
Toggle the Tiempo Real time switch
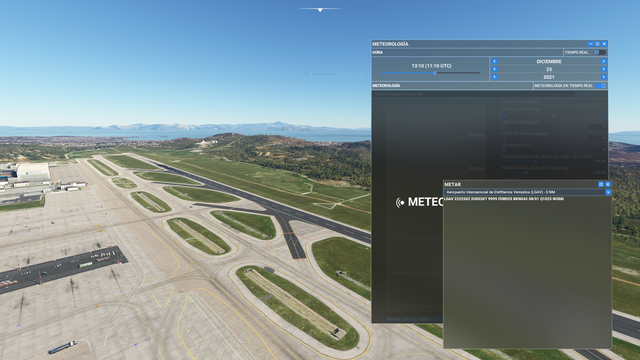coord(600,52)
